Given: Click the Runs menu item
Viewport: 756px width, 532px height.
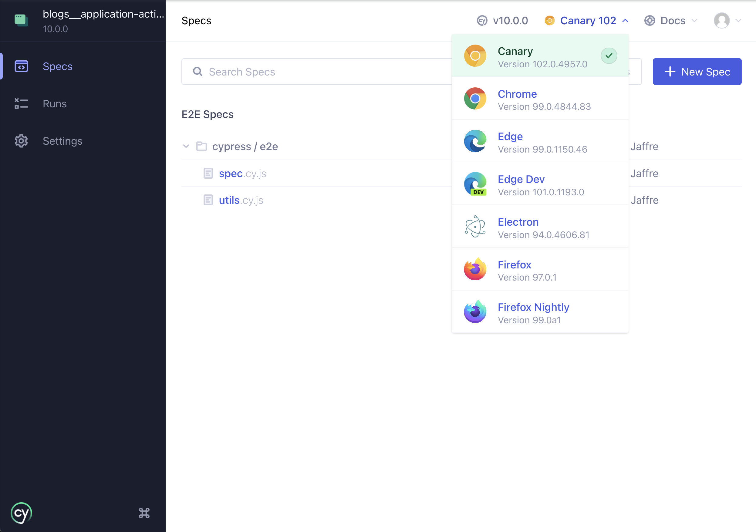Looking at the screenshot, I should [x=55, y=104].
